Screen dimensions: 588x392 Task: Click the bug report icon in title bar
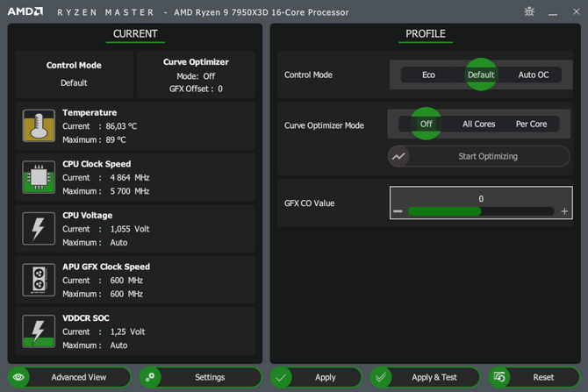tap(529, 11)
